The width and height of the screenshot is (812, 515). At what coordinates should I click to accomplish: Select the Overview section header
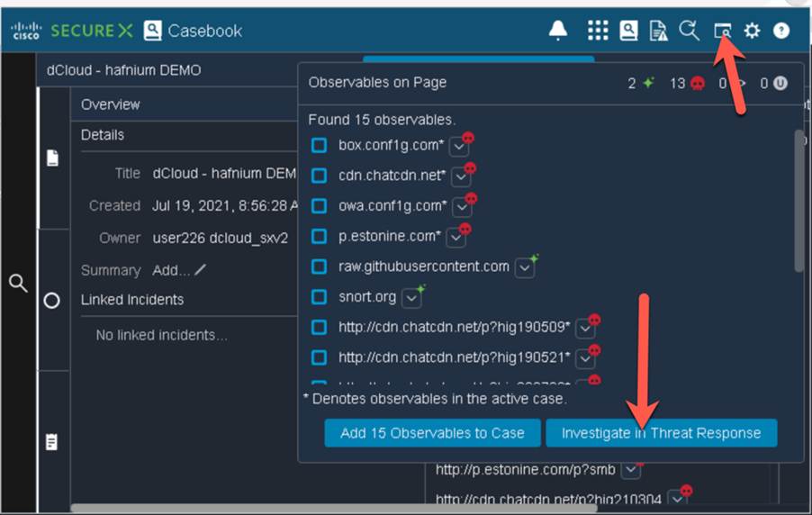[111, 104]
